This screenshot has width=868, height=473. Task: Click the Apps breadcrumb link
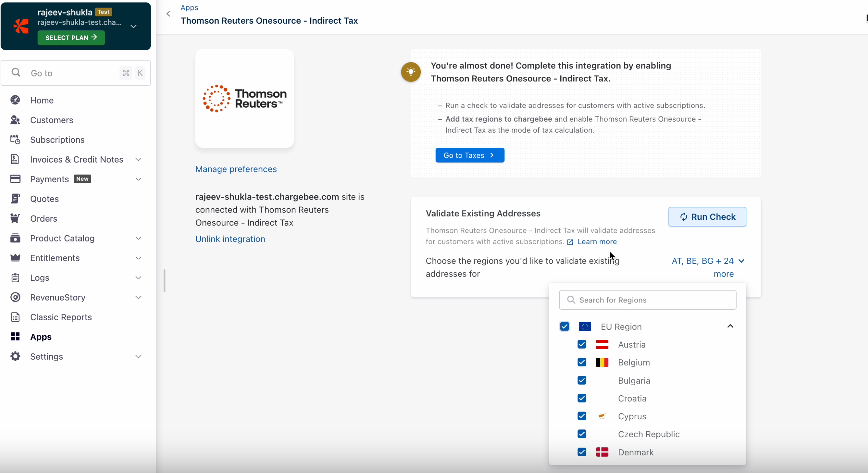pyautogui.click(x=190, y=7)
